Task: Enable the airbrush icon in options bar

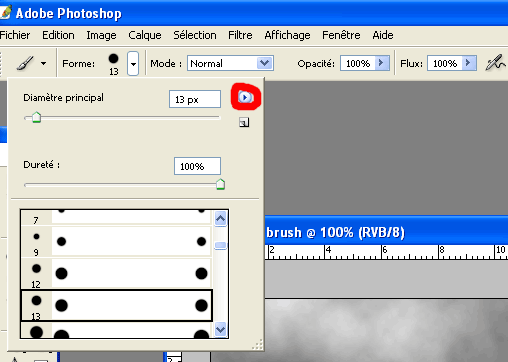Action: 495,63
